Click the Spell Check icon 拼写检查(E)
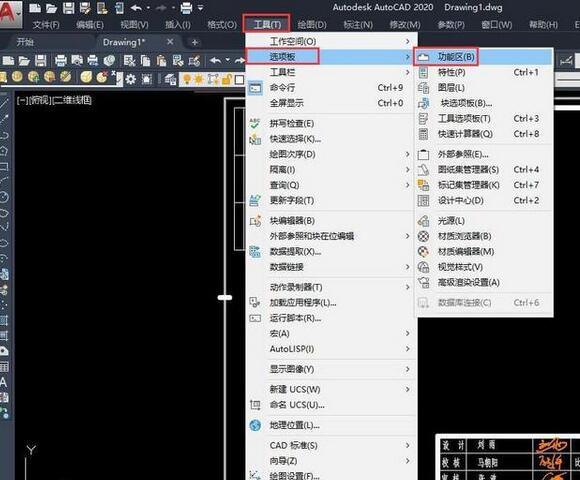580x480 pixels. point(255,124)
